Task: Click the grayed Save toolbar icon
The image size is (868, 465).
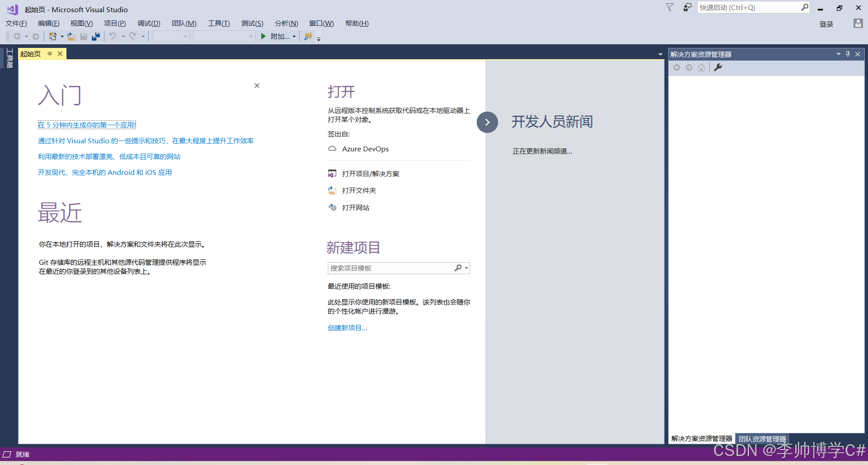Action: coord(84,37)
